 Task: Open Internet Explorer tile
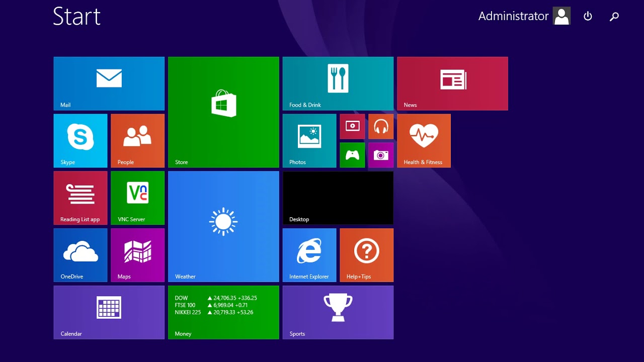(x=309, y=255)
